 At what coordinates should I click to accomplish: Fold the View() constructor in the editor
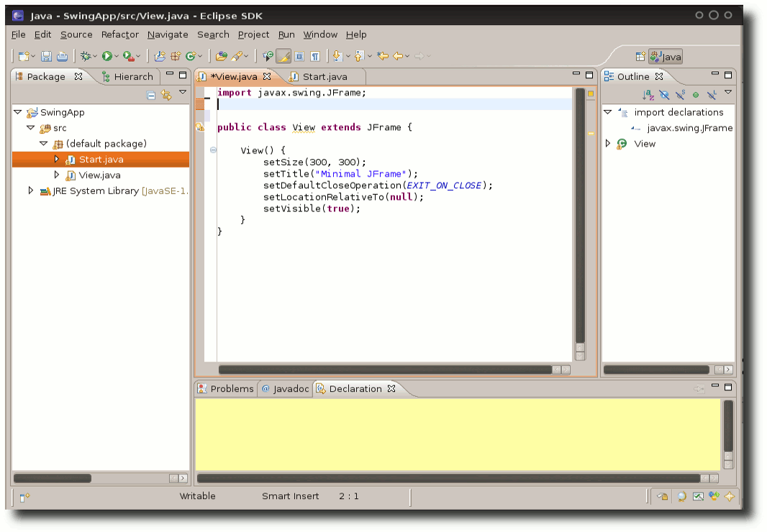point(213,150)
